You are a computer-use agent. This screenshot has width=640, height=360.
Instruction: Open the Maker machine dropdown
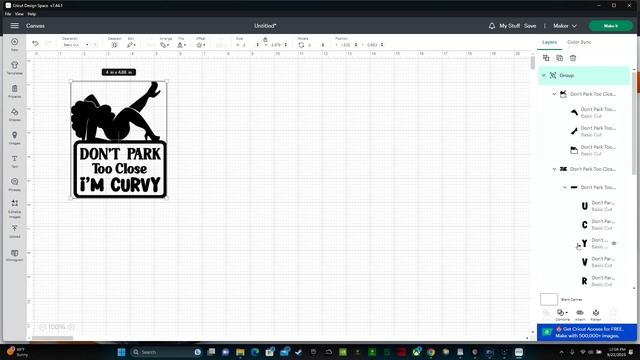pyautogui.click(x=565, y=26)
